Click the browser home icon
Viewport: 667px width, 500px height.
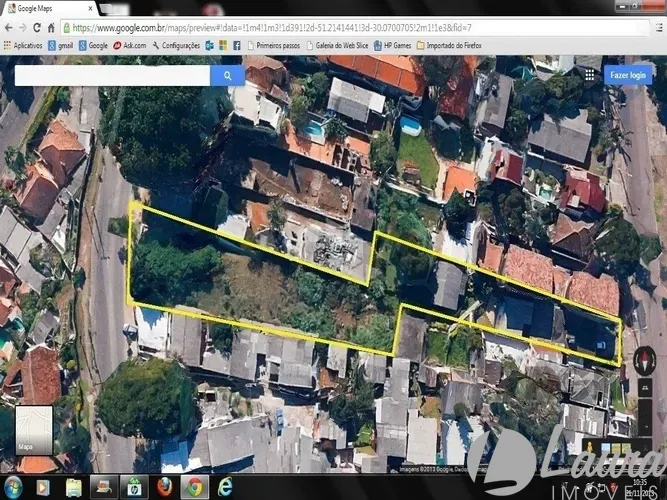51,28
